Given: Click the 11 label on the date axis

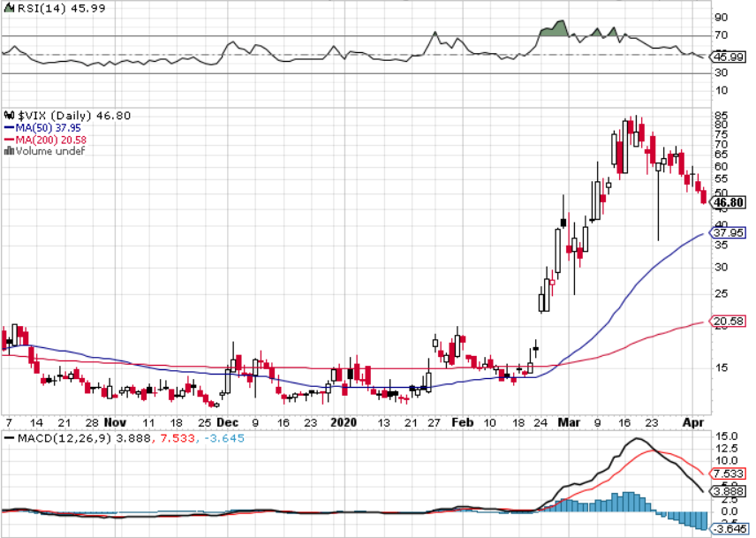Looking at the screenshot, I should [148, 423].
